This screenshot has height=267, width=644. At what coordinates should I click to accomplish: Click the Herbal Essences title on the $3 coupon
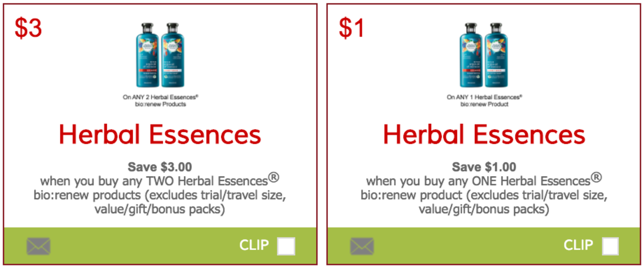pyautogui.click(x=160, y=135)
